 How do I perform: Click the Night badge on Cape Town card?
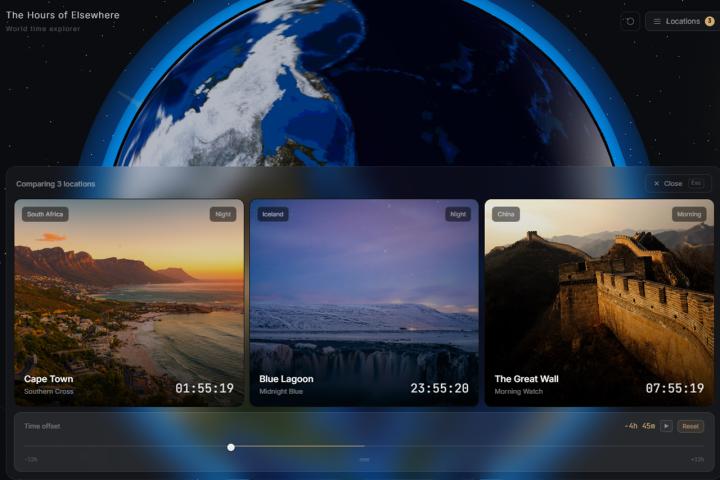pos(223,214)
